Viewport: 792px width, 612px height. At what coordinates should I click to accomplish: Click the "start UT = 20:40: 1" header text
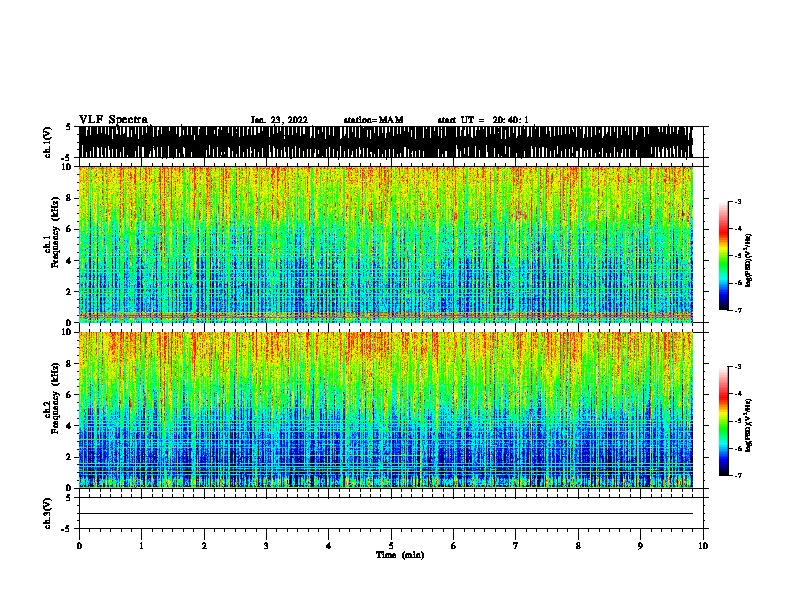click(483, 120)
